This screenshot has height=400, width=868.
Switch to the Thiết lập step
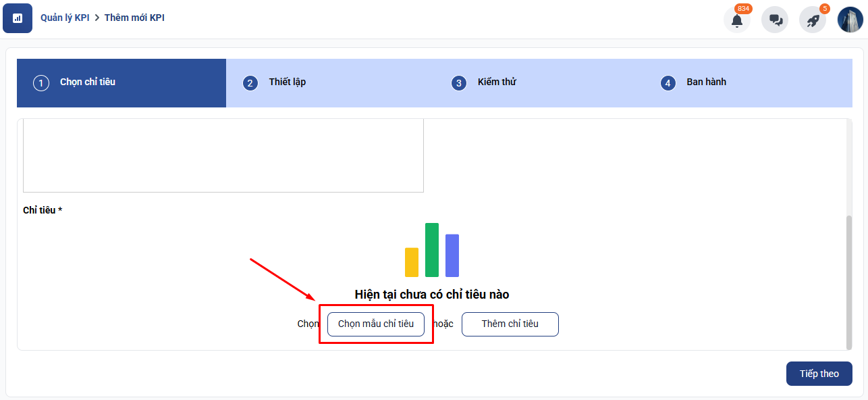pos(287,82)
